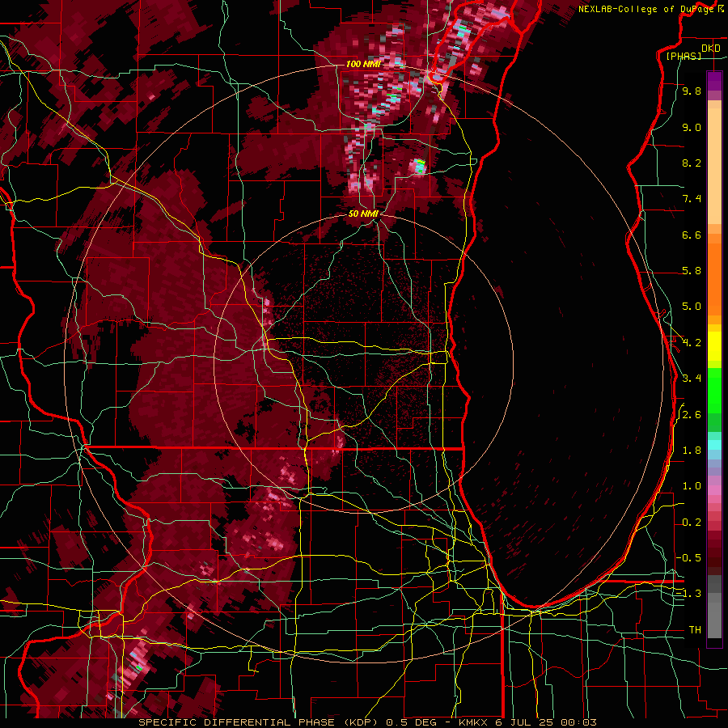The image size is (728, 728).
Task: Click the 5.8 value on the color scale
Action: tap(692, 271)
